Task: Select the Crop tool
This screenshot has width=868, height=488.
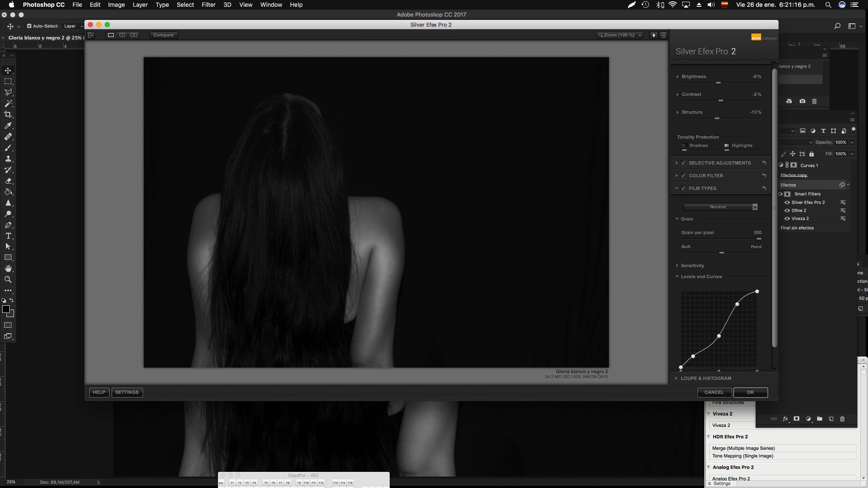Action: (x=8, y=114)
